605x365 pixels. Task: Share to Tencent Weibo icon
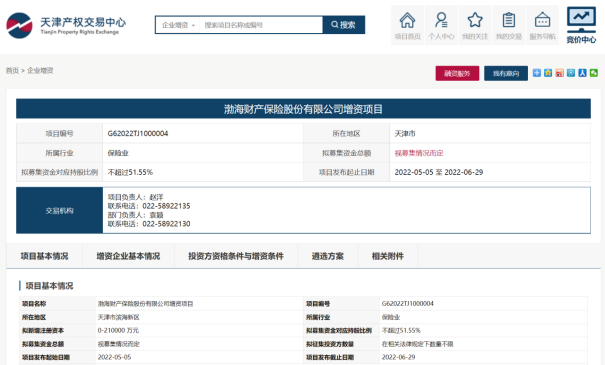571,73
